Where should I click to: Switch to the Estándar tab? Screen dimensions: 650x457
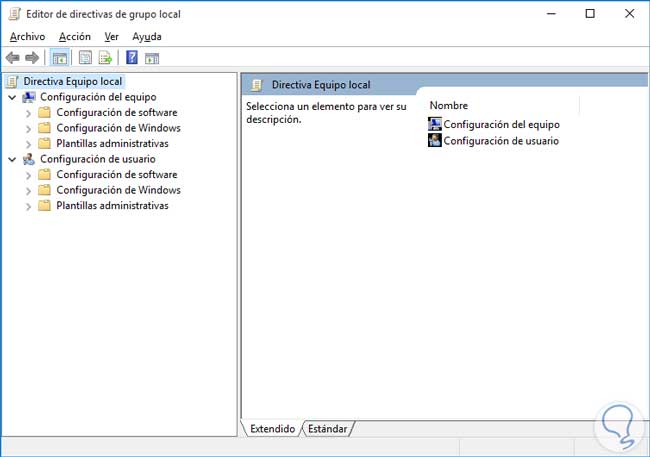(327, 429)
